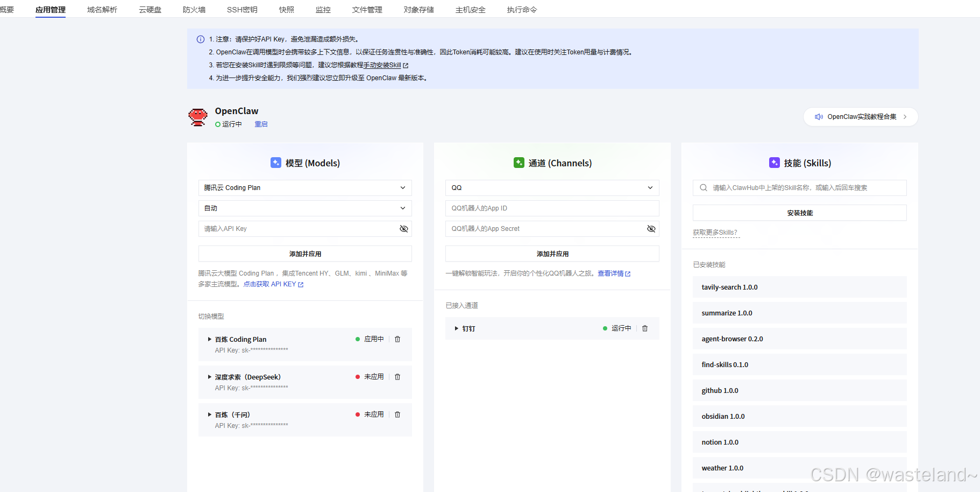Screen dimensions: 980x492
Task: Toggle API Key visibility eye icon
Action: (404, 228)
